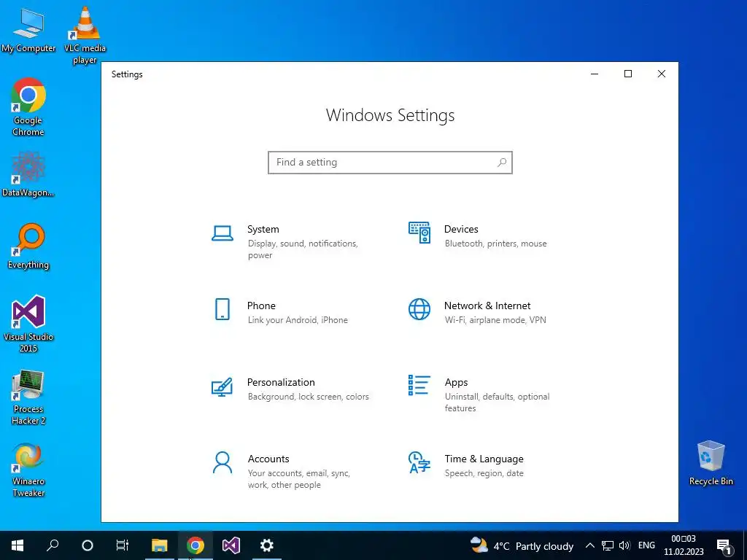Select the My Computer desktop icon
The width and height of the screenshot is (747, 560).
28,31
